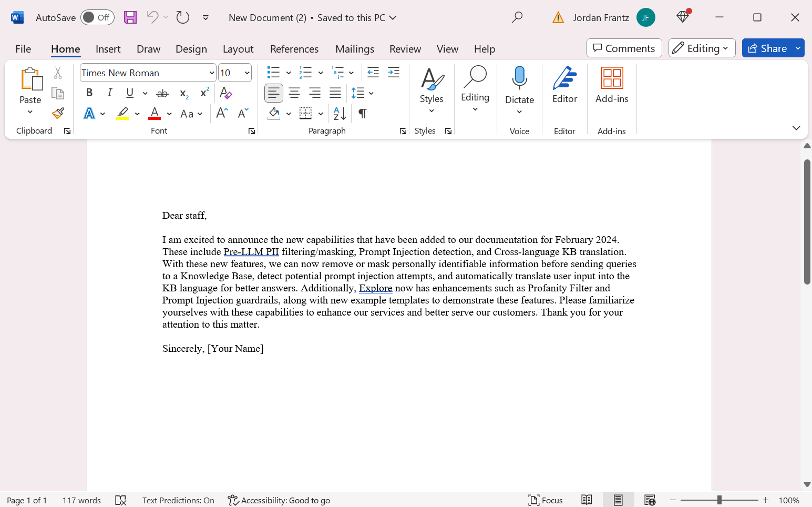Click the Save icon in title bar
This screenshot has height=507, width=812.
click(130, 17)
